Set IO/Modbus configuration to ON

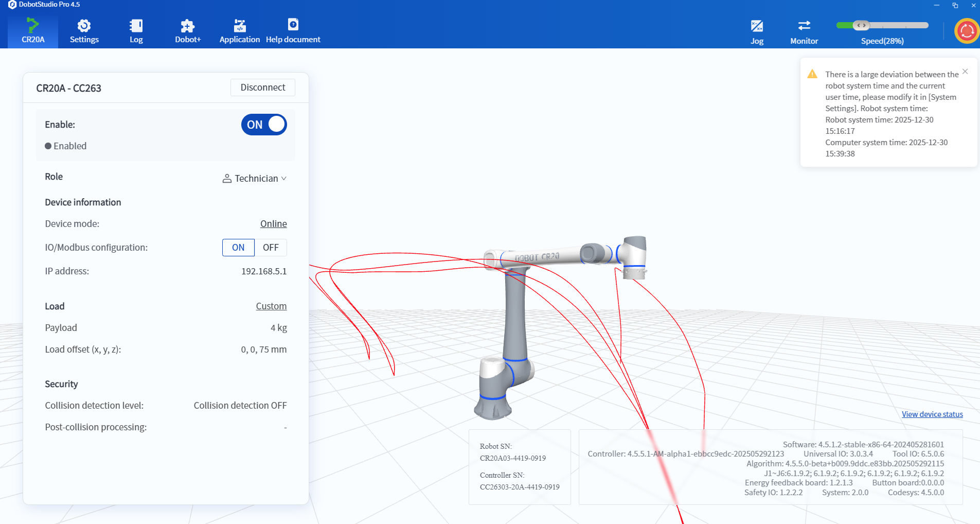(238, 248)
